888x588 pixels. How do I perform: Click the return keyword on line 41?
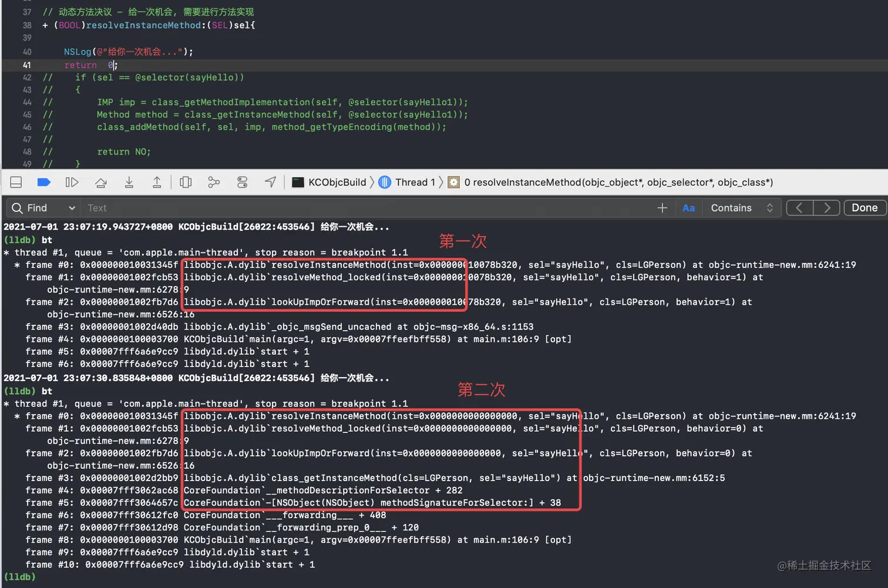pyautogui.click(x=80, y=65)
